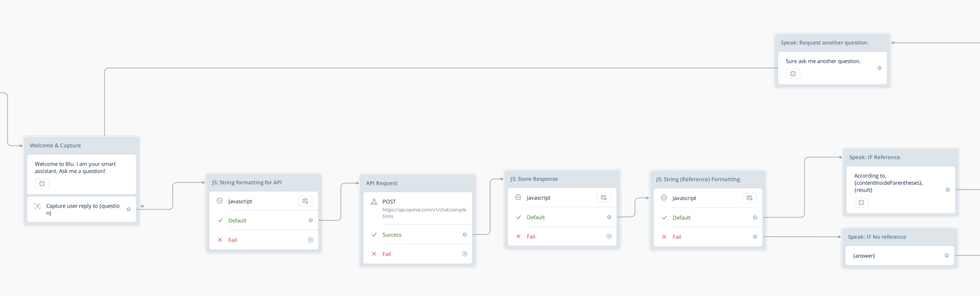Select the red Fail path in "JS: String (Reference) Formatting"

[677, 237]
